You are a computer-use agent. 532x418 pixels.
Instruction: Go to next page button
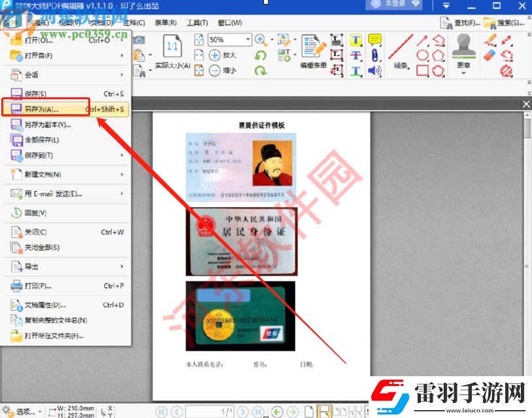pyautogui.click(x=242, y=412)
